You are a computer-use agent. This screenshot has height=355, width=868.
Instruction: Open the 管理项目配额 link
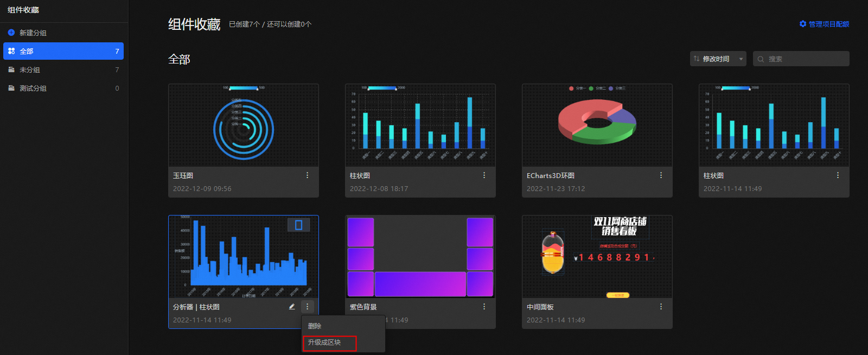click(x=829, y=24)
